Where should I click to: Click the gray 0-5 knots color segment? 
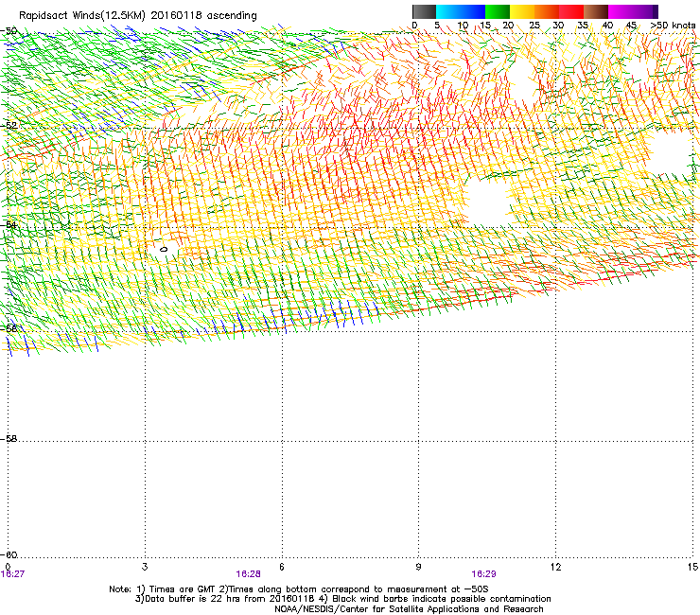(x=424, y=11)
